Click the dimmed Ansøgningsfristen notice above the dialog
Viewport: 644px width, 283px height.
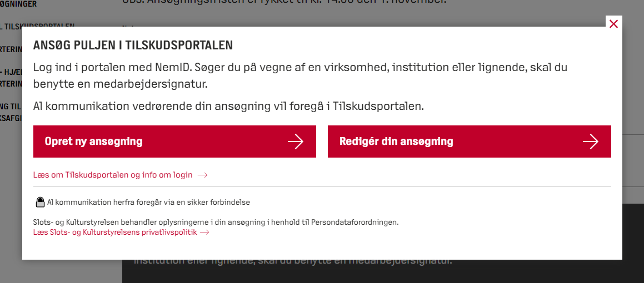tap(284, 1)
